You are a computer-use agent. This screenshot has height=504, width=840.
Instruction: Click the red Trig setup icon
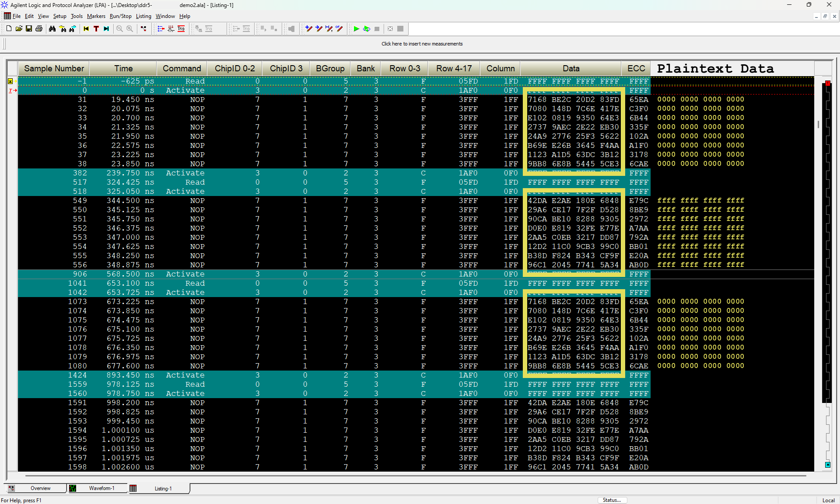pos(181,29)
